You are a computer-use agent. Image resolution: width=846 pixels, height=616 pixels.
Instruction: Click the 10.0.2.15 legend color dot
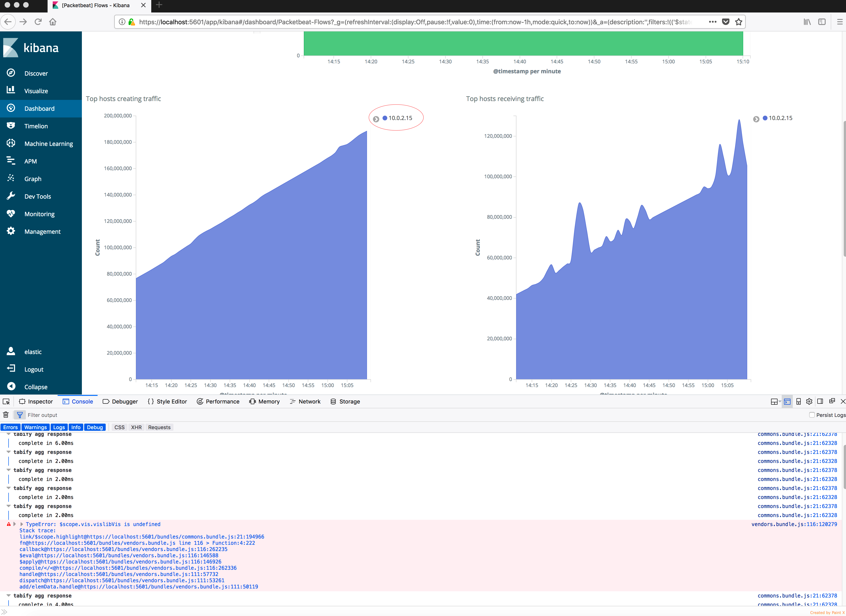[x=385, y=118]
